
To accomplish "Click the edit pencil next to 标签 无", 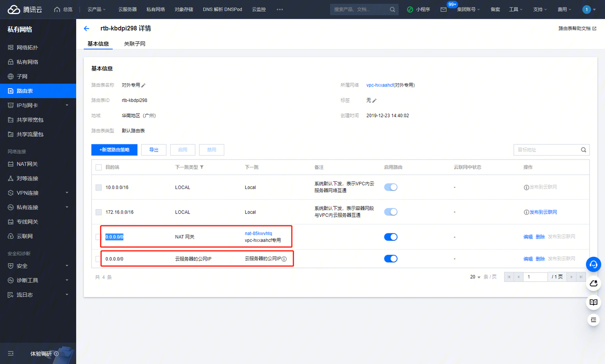I will 374,100.
